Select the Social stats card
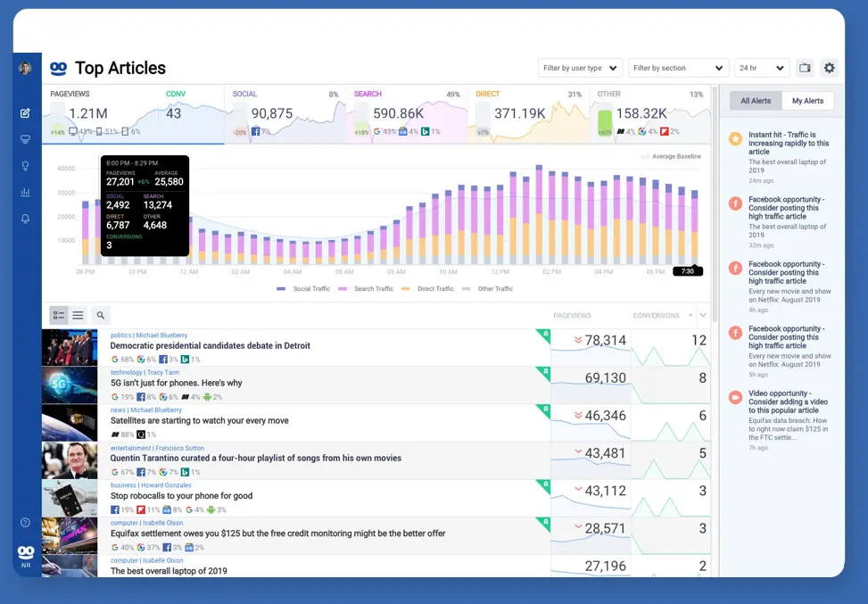The image size is (868, 604). click(x=285, y=113)
